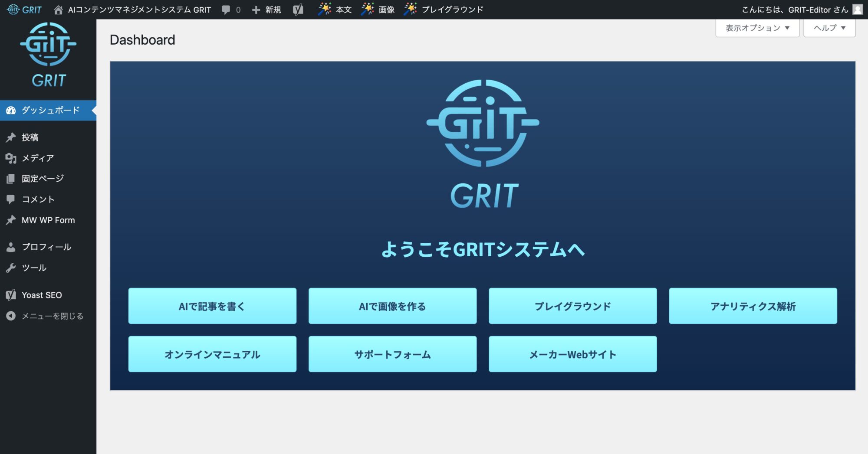Open the comments bubble icon in top bar
Viewport: 868px width, 454px height.
click(226, 10)
